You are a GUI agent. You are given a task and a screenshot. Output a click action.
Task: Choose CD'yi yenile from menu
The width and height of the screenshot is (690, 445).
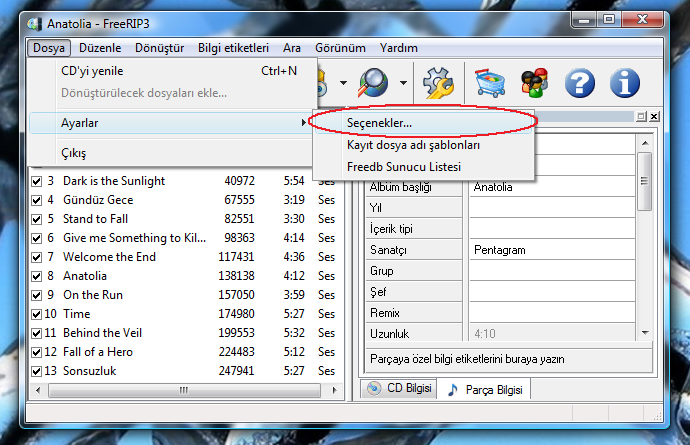[172, 71]
